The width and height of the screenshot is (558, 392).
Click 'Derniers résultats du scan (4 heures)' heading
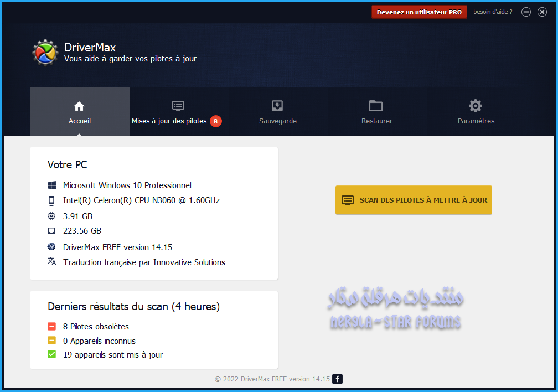(134, 307)
